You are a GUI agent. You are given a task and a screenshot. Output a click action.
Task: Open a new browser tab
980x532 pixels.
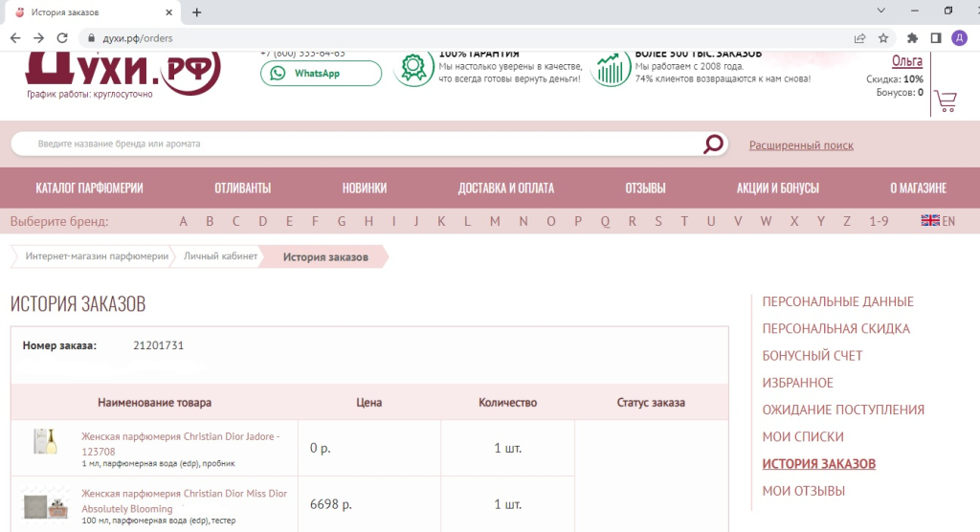[197, 12]
